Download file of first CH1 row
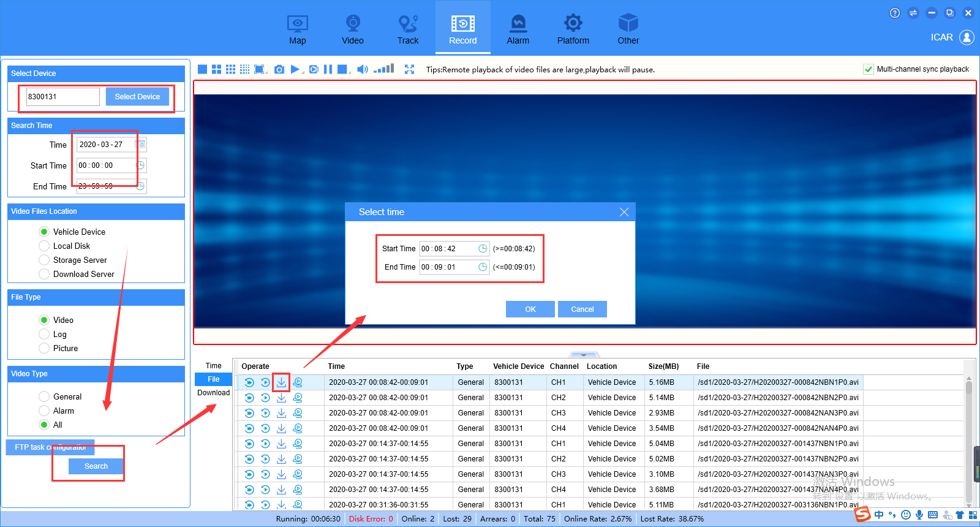 point(281,382)
